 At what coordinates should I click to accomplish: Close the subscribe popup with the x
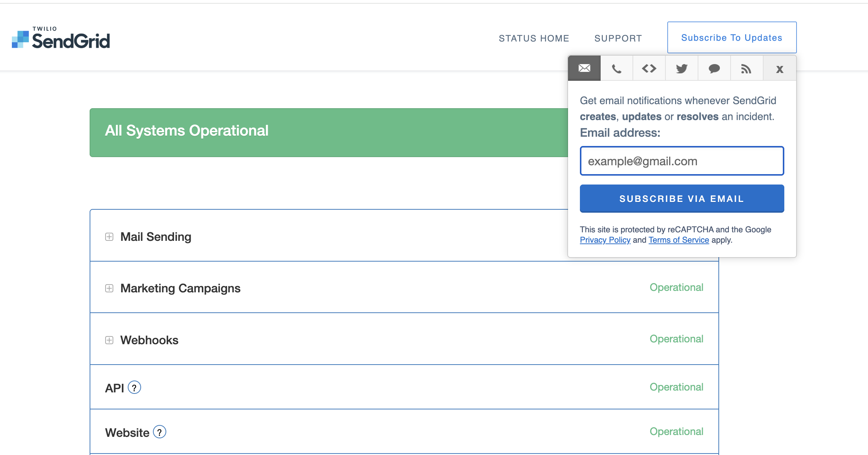coord(779,69)
